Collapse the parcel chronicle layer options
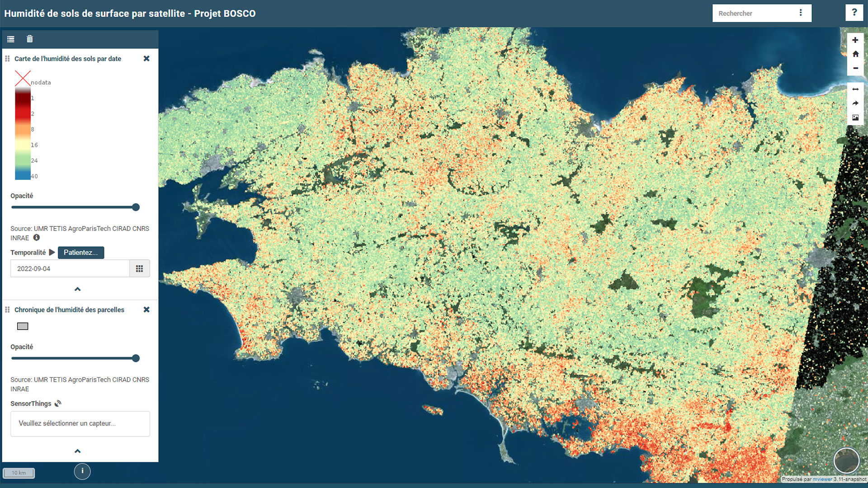This screenshot has height=488, width=868. point(78,451)
